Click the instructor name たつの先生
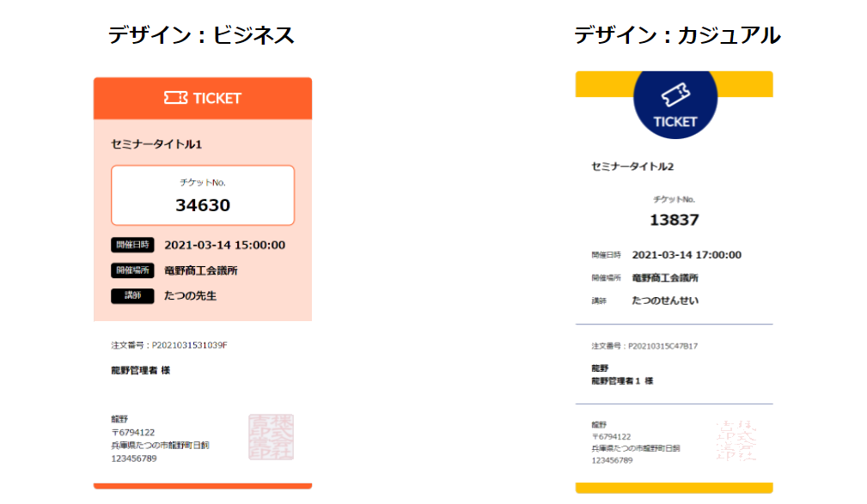Image resolution: width=867 pixels, height=504 pixels. (x=190, y=296)
